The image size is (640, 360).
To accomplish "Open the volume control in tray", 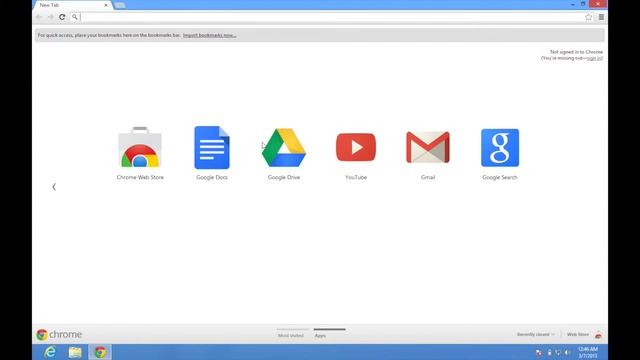I will pyautogui.click(x=568, y=352).
